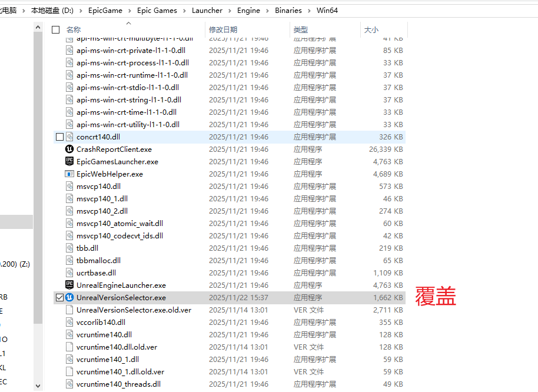Click the CrashReportClient.exe Unreal icon
Screen dimensions: 538x392
69,149
